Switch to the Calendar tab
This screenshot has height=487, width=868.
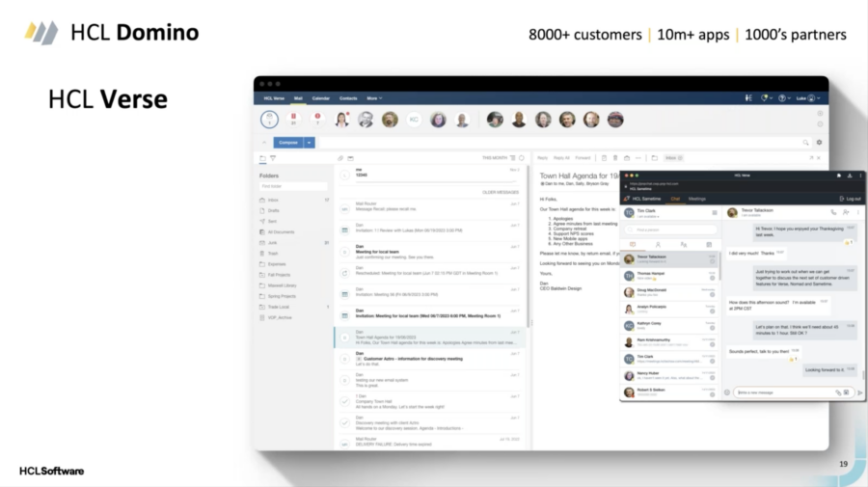320,98
